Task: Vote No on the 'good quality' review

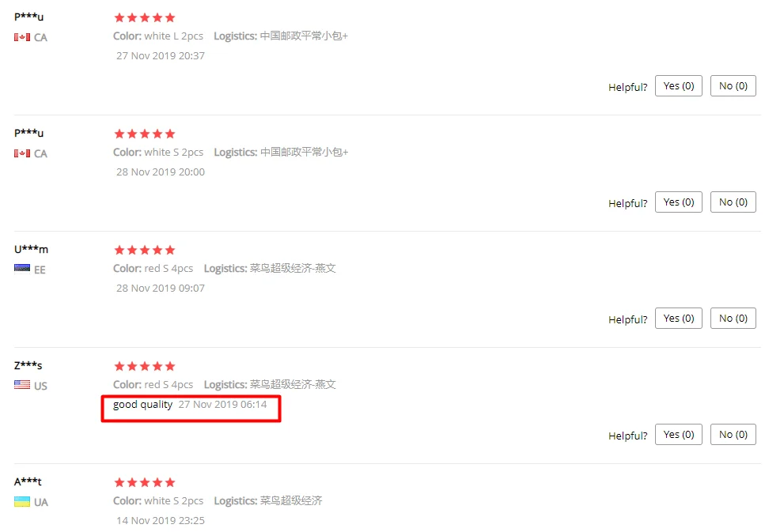Action: (733, 434)
